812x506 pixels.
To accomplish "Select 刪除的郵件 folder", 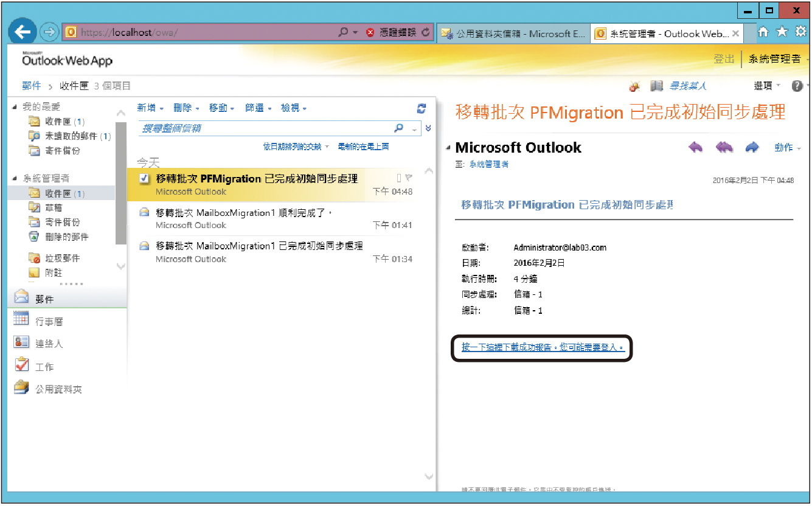I will click(59, 237).
